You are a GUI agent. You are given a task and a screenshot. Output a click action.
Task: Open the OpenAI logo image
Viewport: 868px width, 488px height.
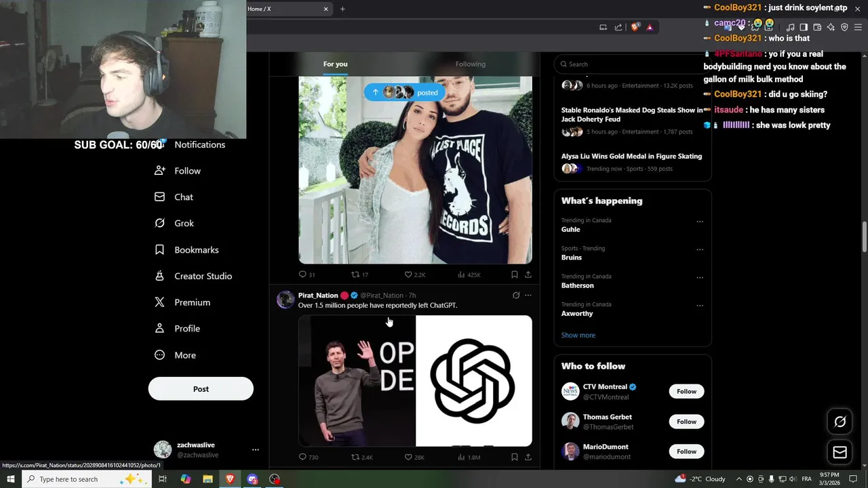pyautogui.click(x=474, y=381)
